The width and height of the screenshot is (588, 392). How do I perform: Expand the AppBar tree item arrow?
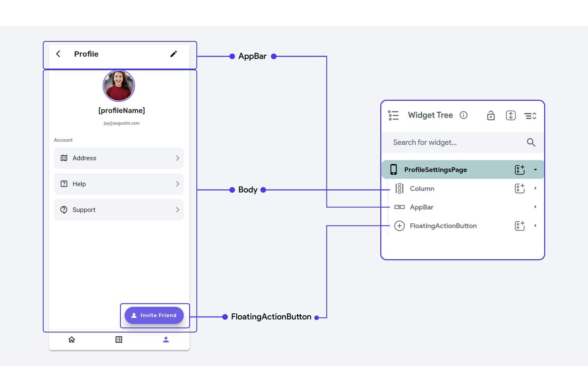click(536, 207)
